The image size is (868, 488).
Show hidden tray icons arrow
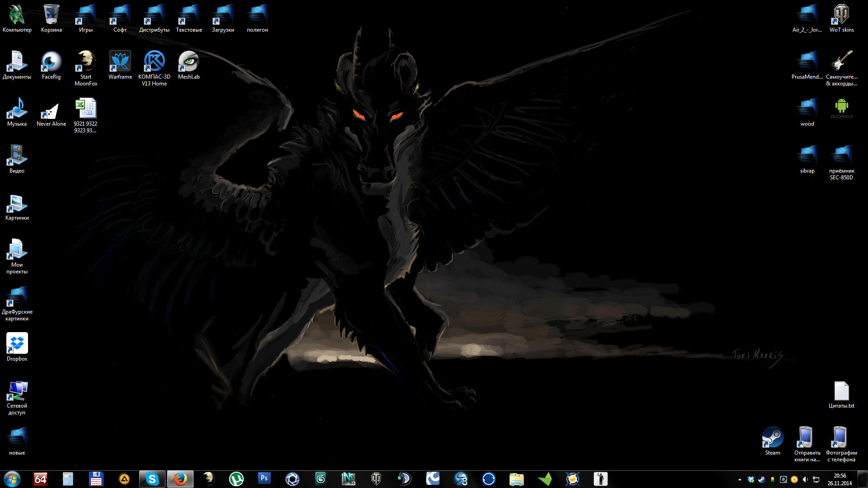click(740, 479)
